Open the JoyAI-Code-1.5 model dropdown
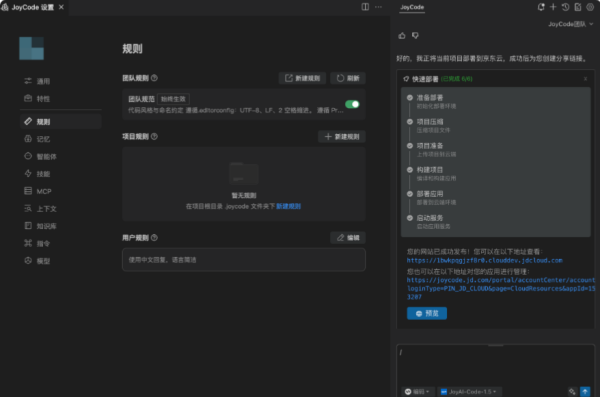 pyautogui.click(x=469, y=392)
